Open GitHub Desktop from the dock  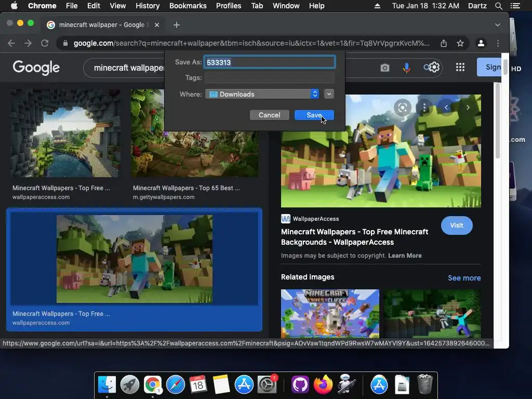tap(300, 385)
